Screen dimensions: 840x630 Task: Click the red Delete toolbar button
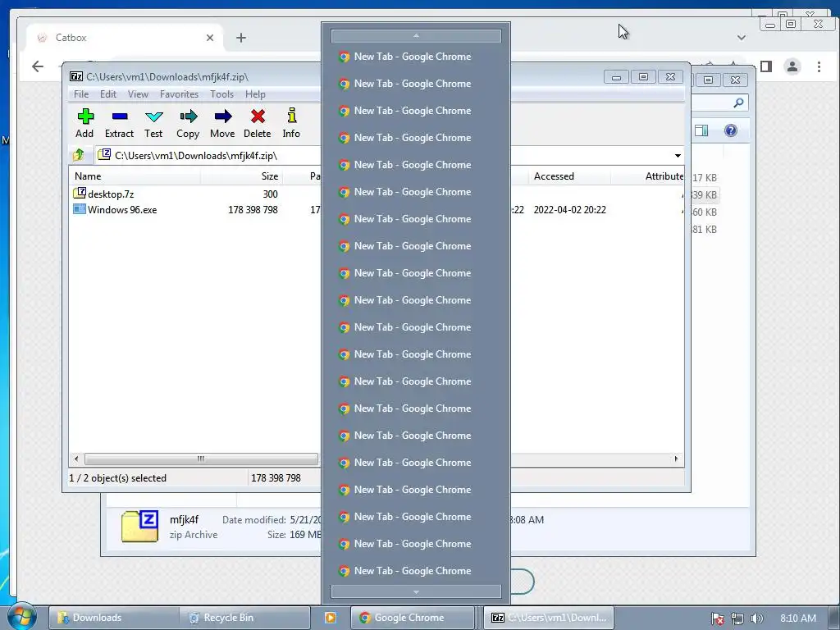pyautogui.click(x=257, y=124)
